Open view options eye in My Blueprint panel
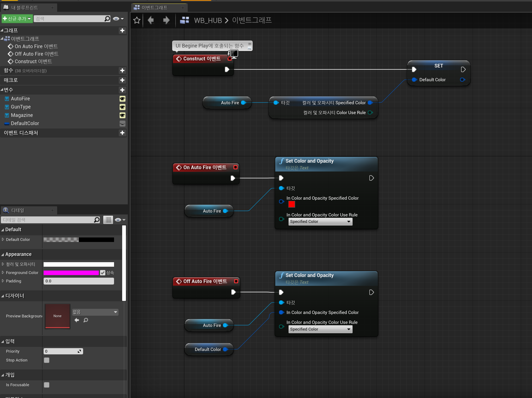This screenshot has height=398, width=532. [x=118, y=18]
